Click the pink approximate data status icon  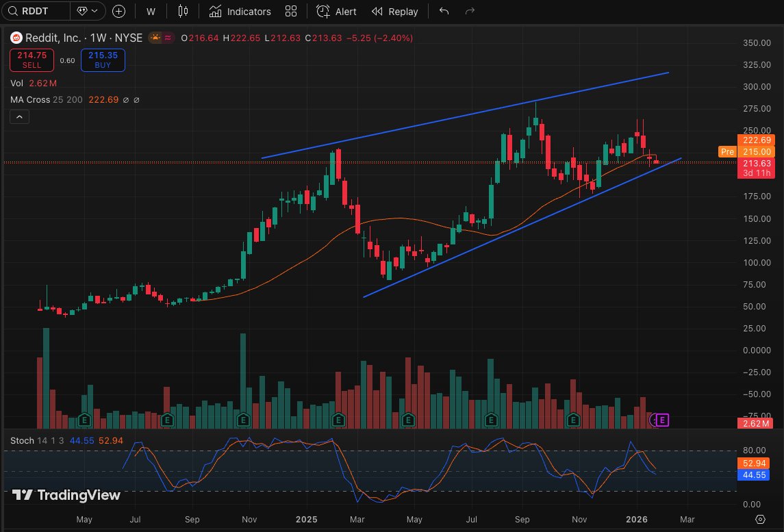[x=168, y=38]
